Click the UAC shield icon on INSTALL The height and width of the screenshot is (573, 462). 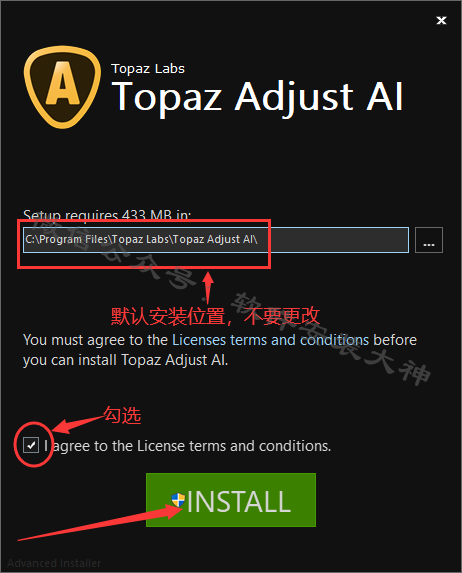click(x=178, y=500)
